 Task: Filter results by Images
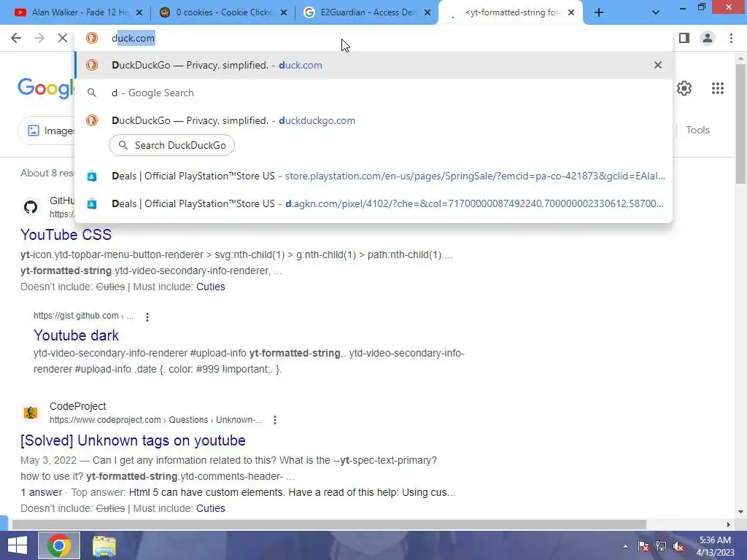(47, 131)
